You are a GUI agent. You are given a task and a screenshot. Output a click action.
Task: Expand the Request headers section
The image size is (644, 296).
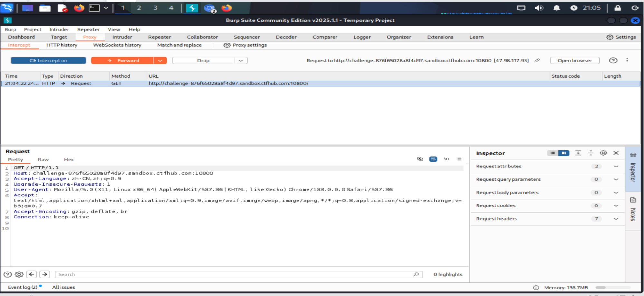tap(616, 219)
